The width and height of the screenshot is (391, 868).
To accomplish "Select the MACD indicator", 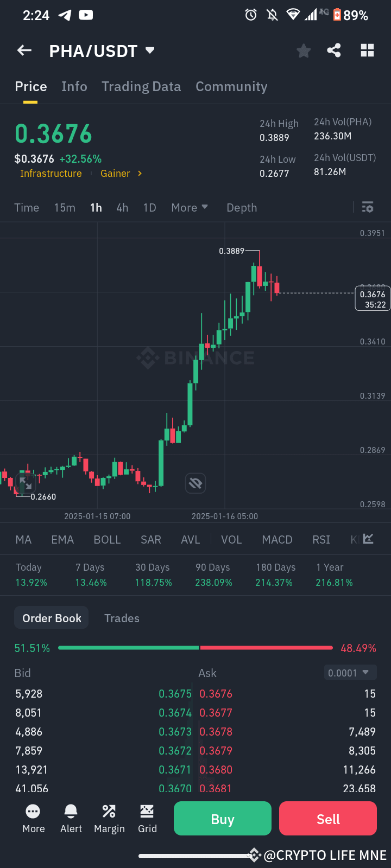I will coord(277,539).
